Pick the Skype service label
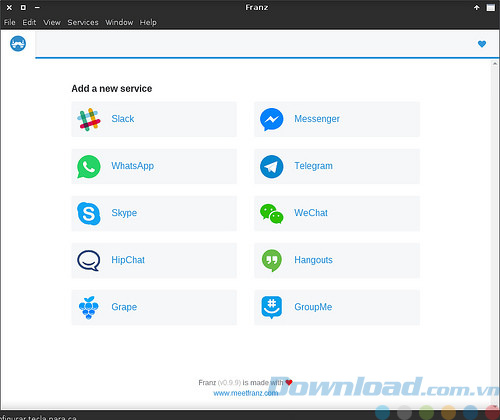 point(124,213)
